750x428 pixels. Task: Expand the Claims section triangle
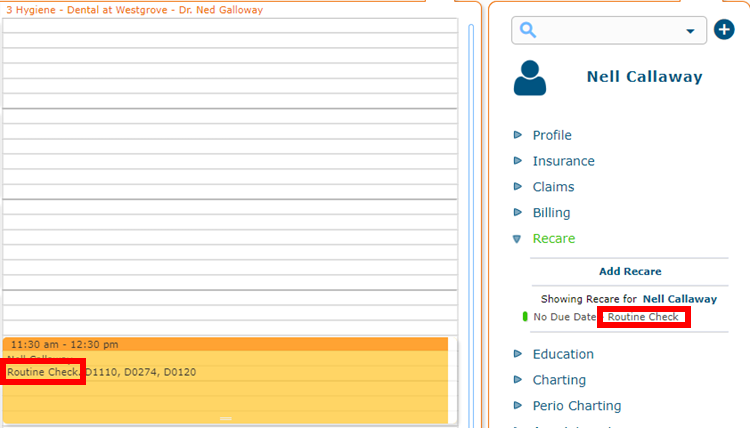518,187
